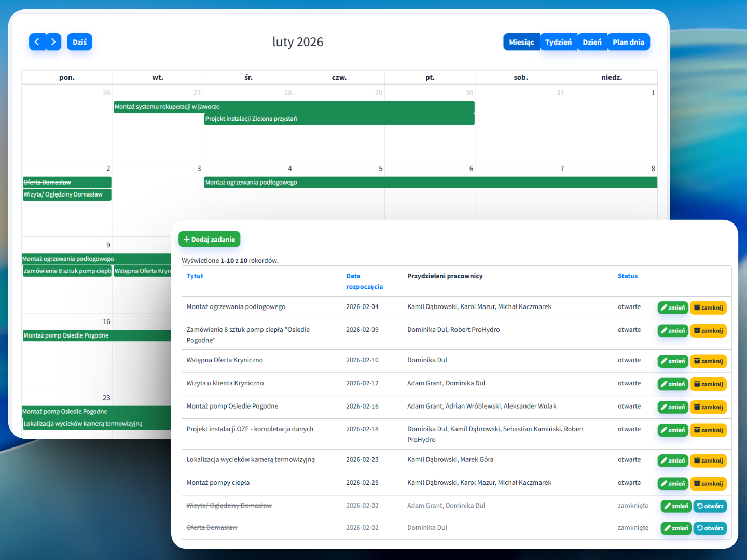Screen dimensions: 747x560
Task: Close Wizyta u klienta Kryniczno task
Action: 708,384
